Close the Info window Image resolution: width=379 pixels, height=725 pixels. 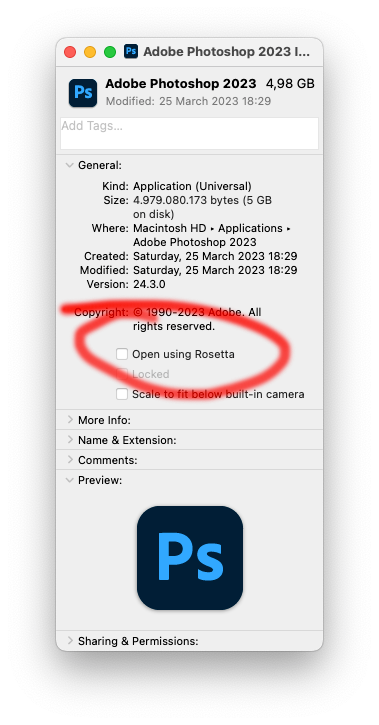pyautogui.click(x=70, y=52)
